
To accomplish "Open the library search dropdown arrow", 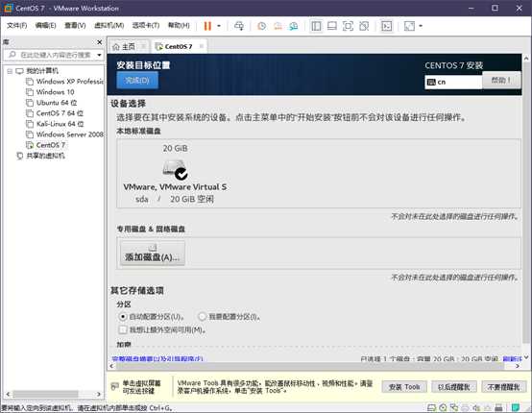I will [x=99, y=55].
